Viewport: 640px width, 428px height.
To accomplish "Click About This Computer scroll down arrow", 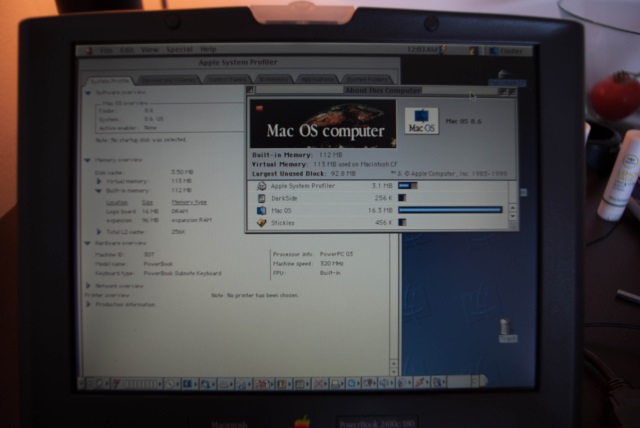I will click(x=513, y=217).
